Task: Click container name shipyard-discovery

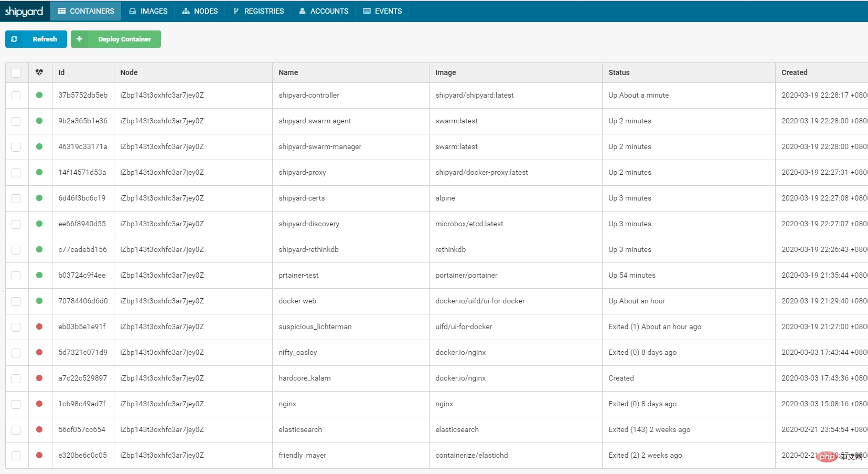Action: point(309,224)
